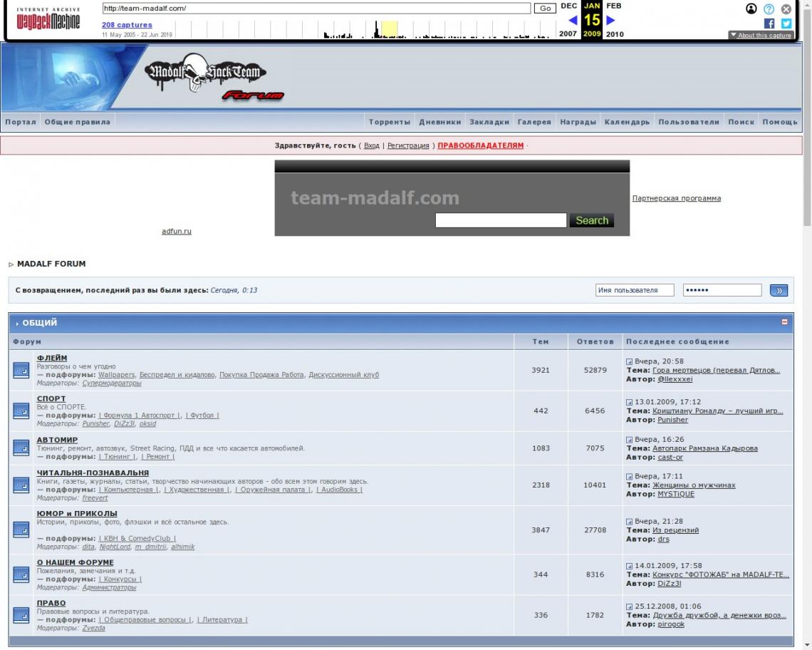
Task: Click the MADALF FORUM breadcrumb triangle
Action: point(11,264)
